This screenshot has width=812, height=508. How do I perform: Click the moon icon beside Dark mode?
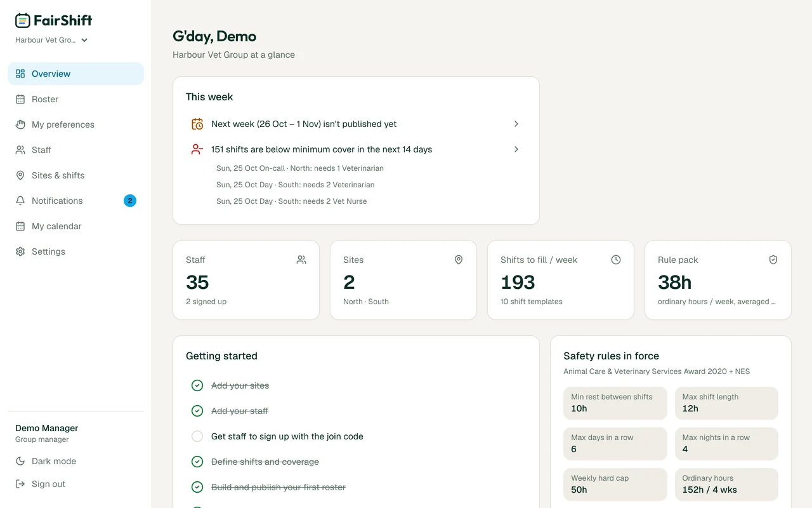coord(20,461)
